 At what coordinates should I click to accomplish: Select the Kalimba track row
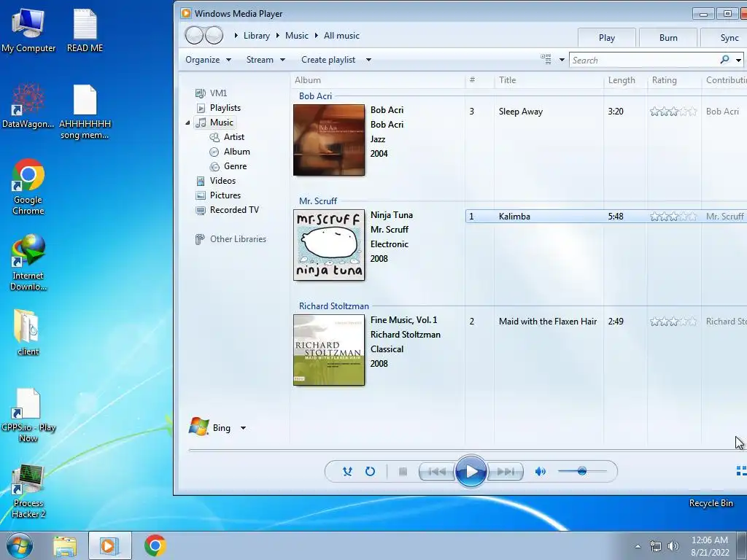[x=606, y=216]
